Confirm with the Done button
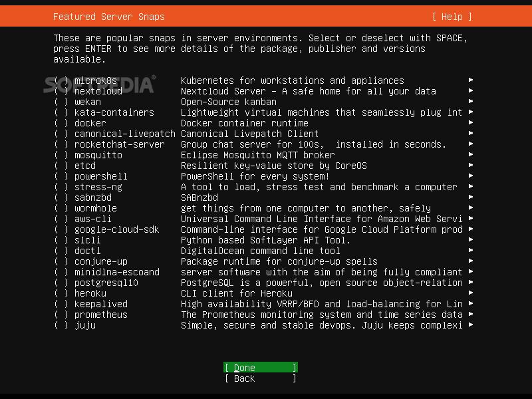 (261, 368)
